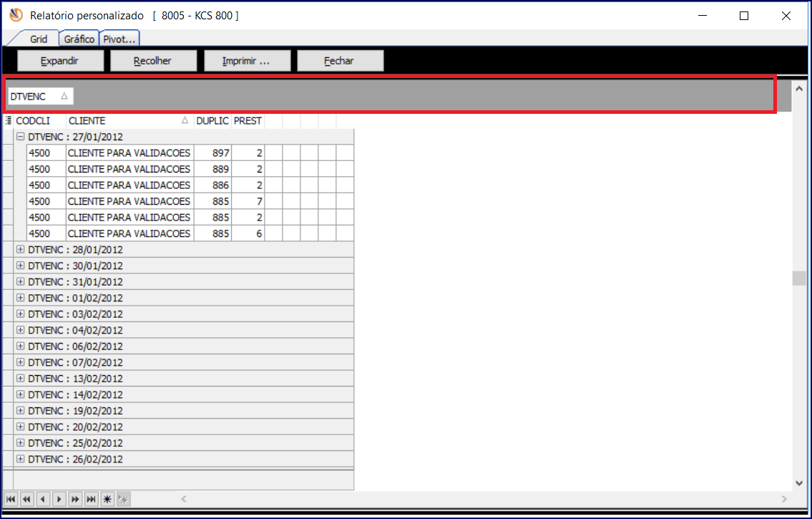
Task: Expand the DTVENC : 20/02/2012 group
Action: [x=20, y=426]
